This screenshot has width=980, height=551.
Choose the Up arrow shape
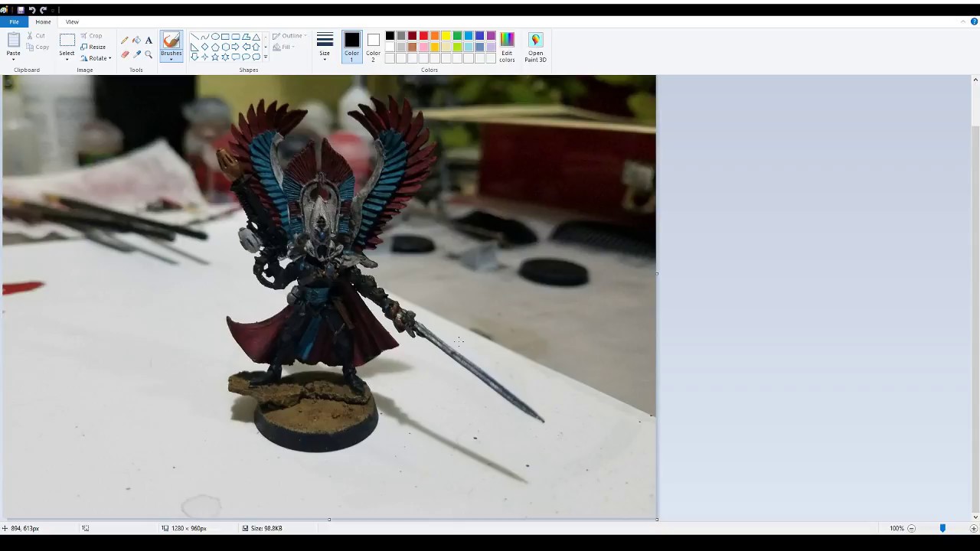[x=256, y=47]
